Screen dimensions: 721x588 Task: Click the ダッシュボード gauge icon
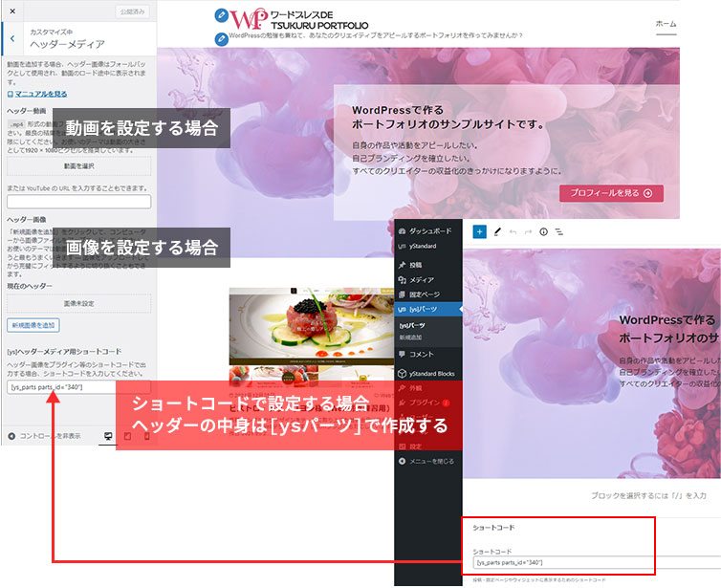(x=402, y=231)
